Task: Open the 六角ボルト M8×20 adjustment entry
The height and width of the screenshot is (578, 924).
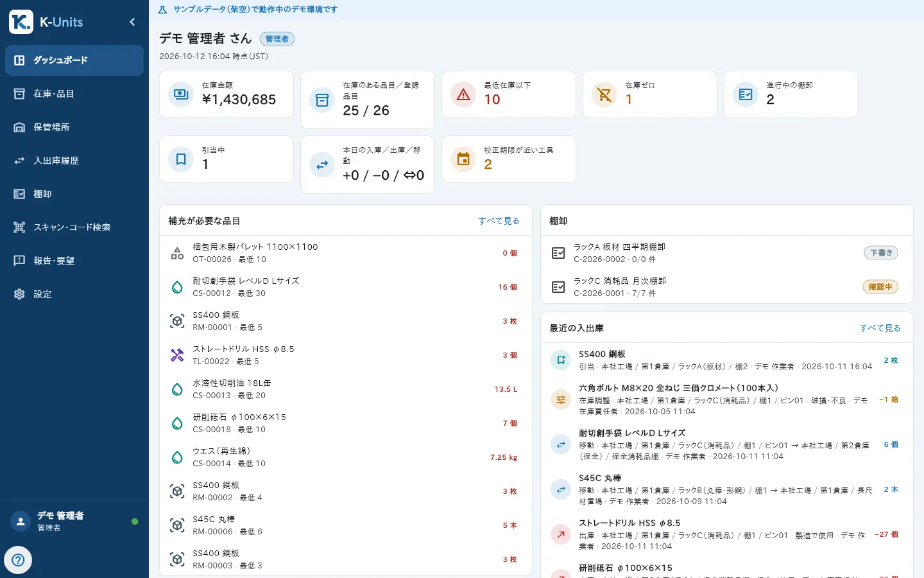Action: pos(727,400)
